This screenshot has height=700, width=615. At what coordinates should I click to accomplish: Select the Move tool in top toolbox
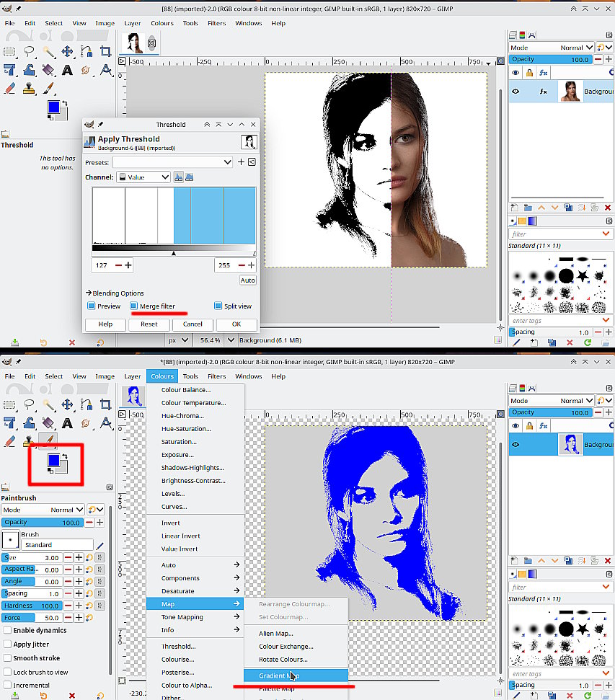[x=67, y=51]
